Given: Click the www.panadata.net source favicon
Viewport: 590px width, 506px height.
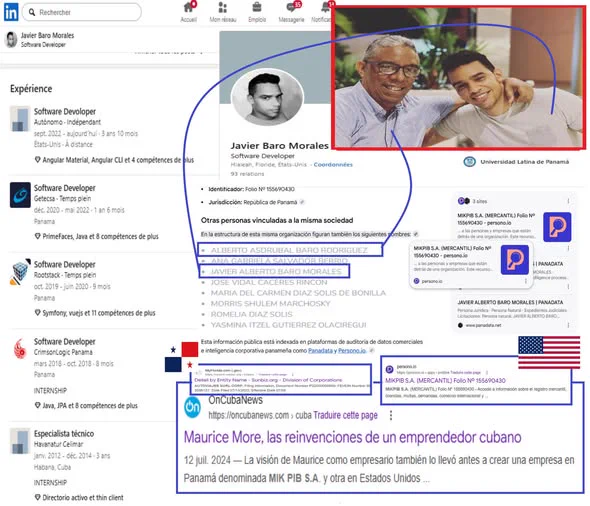Looking at the screenshot, I should coord(460,325).
